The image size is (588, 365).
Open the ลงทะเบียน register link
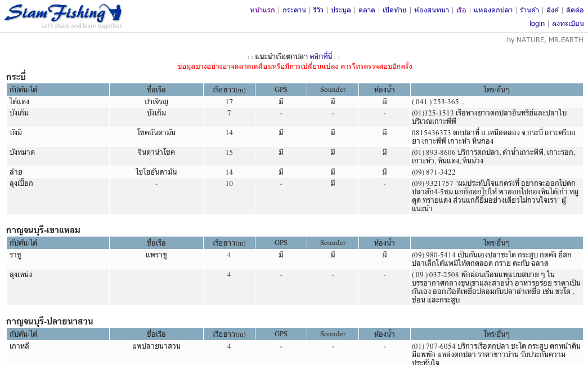tap(567, 24)
